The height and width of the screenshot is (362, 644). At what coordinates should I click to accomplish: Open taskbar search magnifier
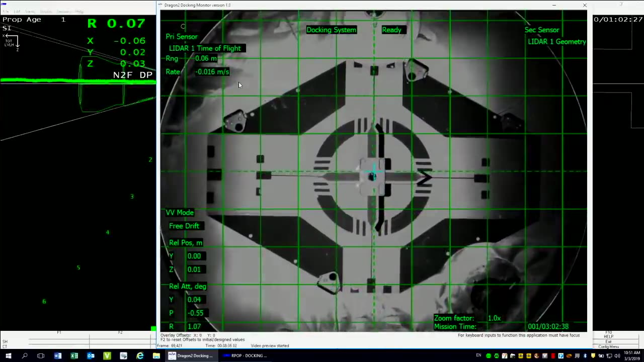[25, 356]
